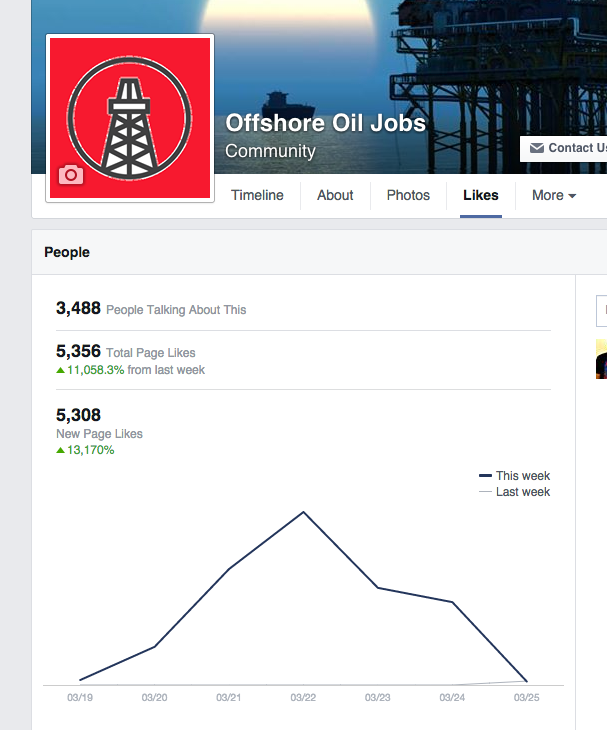The height and width of the screenshot is (730, 607).
Task: Switch to the About tab
Action: 335,195
